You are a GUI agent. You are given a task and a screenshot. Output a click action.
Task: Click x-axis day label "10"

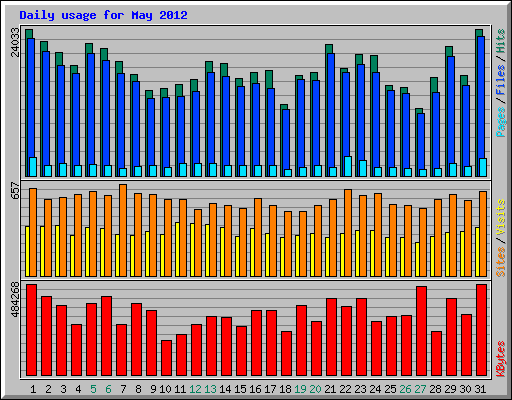click(165, 389)
